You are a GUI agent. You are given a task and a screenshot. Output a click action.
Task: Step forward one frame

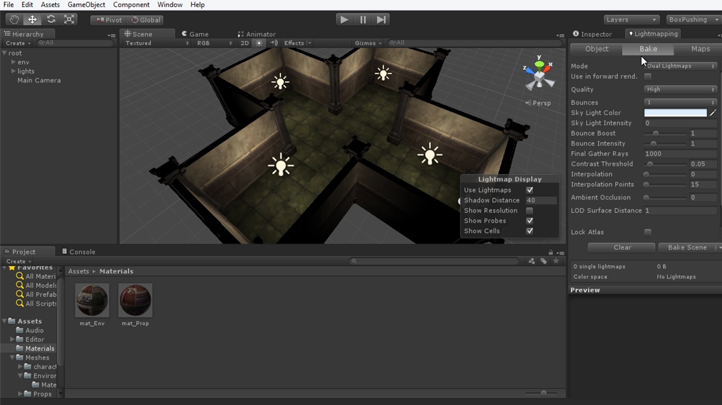click(381, 19)
